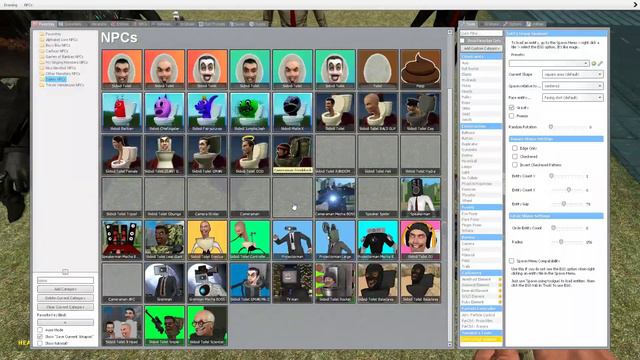
Task: Enable the Freeze checkbox
Action: coord(511,116)
